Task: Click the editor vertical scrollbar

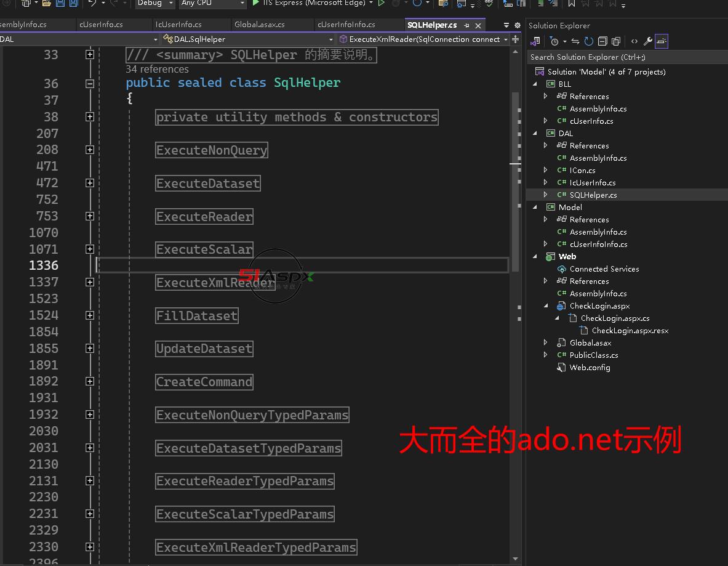Action: 516,185
